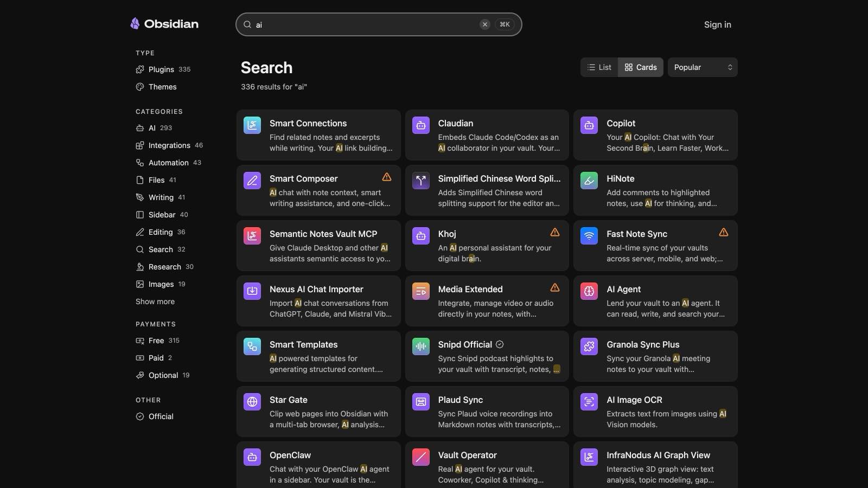This screenshot has width=868, height=488.
Task: Click the warning icon on Media Extended
Action: click(x=555, y=287)
